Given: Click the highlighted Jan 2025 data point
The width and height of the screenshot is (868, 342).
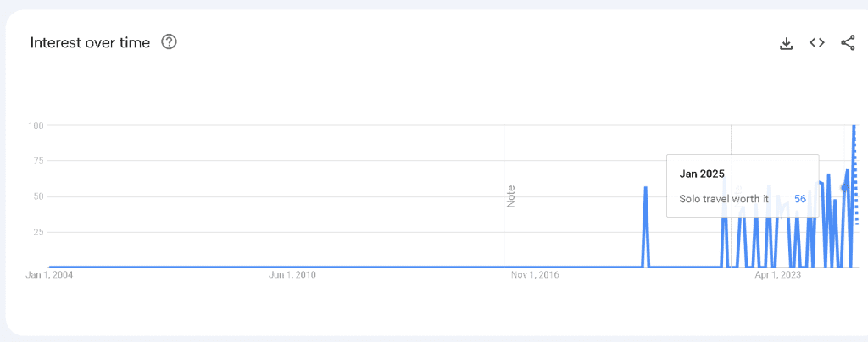Looking at the screenshot, I should click(x=843, y=188).
